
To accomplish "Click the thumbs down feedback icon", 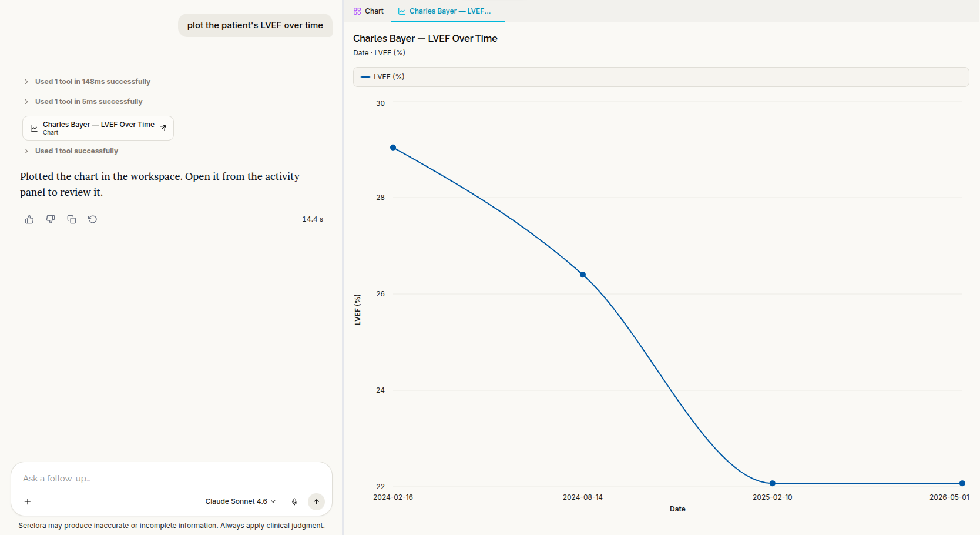I will (51, 219).
